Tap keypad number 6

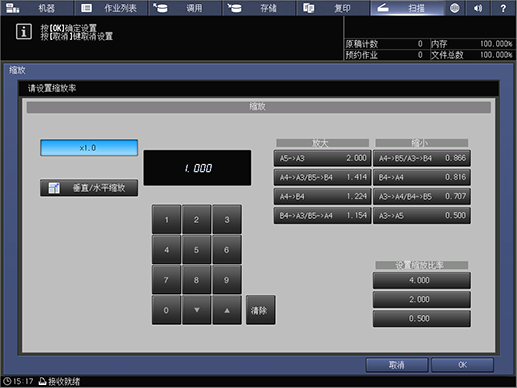point(227,250)
